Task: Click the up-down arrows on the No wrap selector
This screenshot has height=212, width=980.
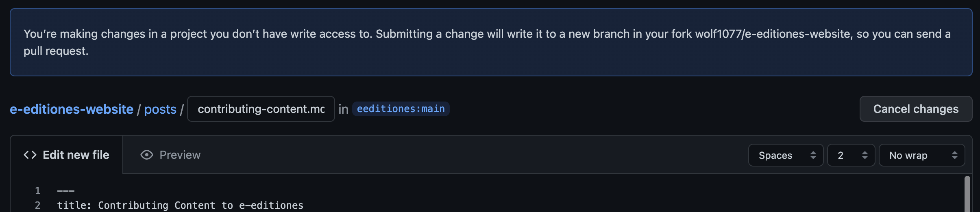Action: (x=954, y=155)
